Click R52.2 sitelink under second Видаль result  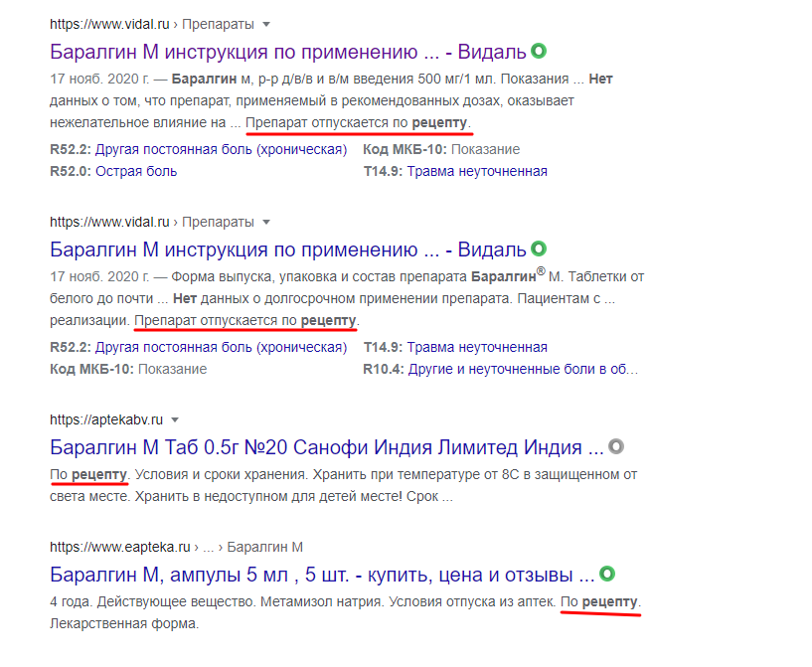point(198,347)
